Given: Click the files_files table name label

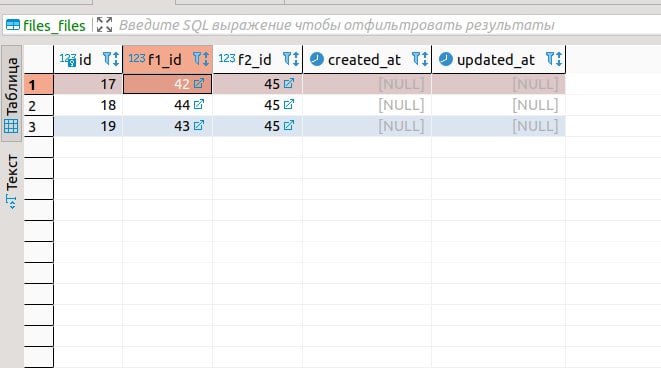Looking at the screenshot, I should (x=54, y=25).
